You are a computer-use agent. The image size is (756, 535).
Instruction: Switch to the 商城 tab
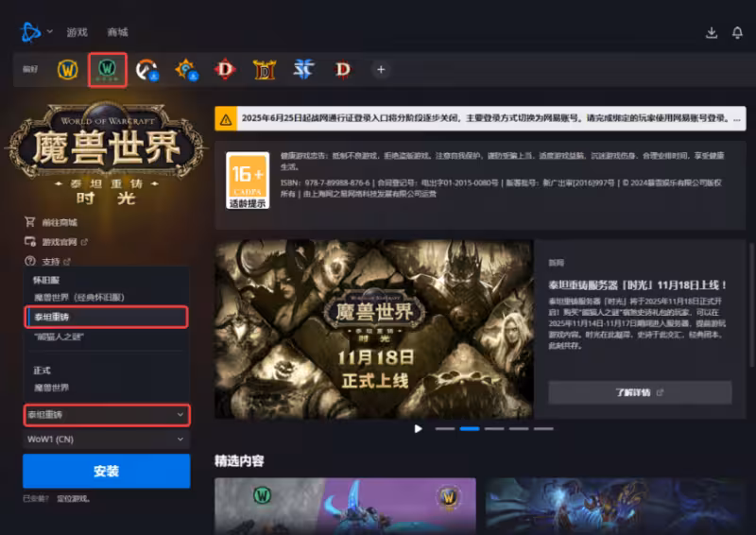[x=117, y=32]
